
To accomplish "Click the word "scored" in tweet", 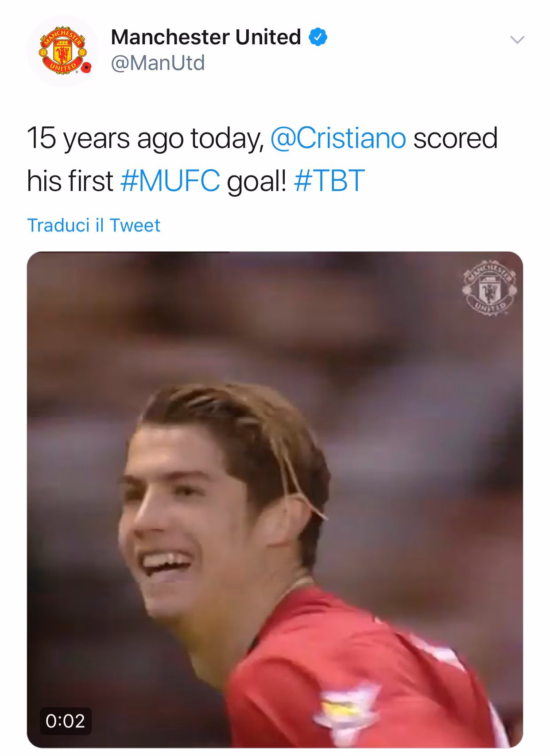I will (455, 138).
